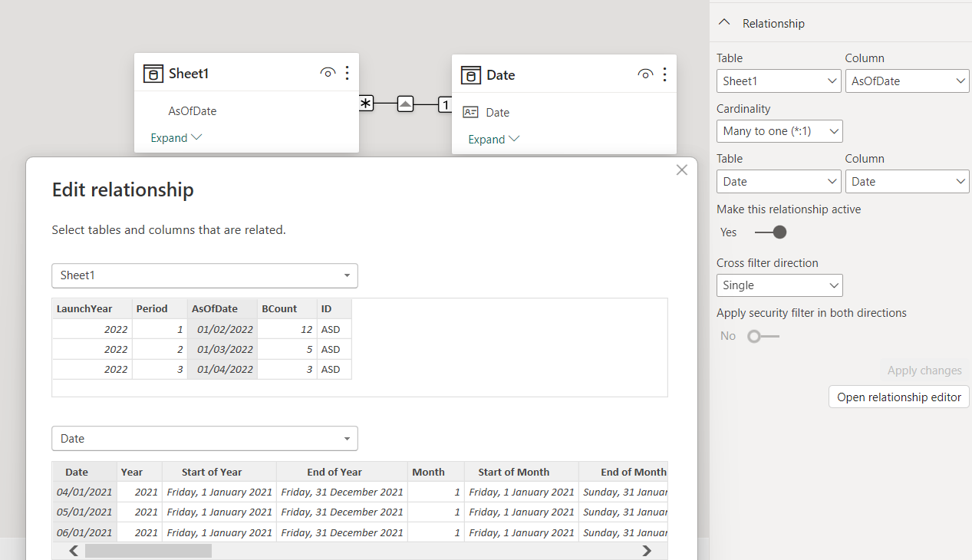972x560 pixels.
Task: Click cell 01/04/2022 in AsOfDate column
Action: (222, 369)
